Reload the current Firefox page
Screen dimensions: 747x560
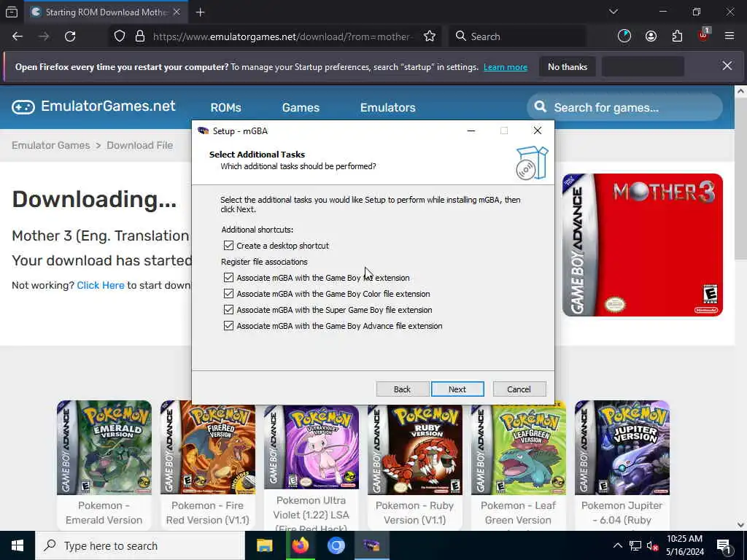tap(70, 36)
